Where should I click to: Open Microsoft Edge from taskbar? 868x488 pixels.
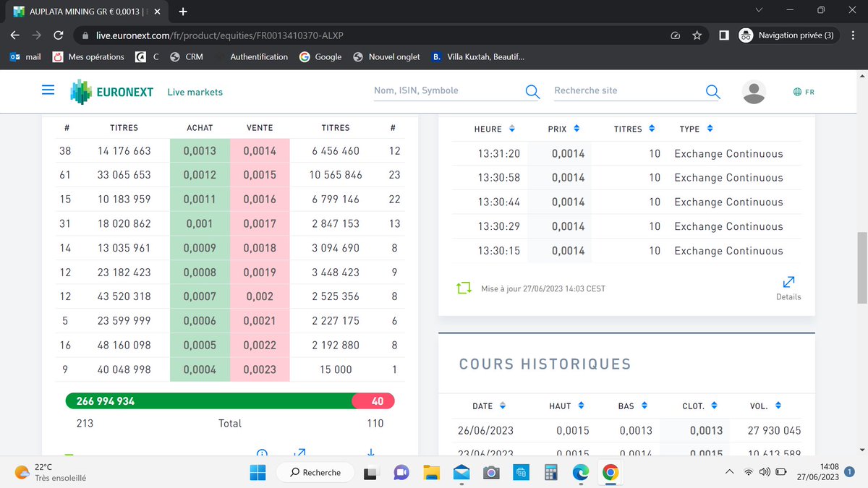click(581, 473)
